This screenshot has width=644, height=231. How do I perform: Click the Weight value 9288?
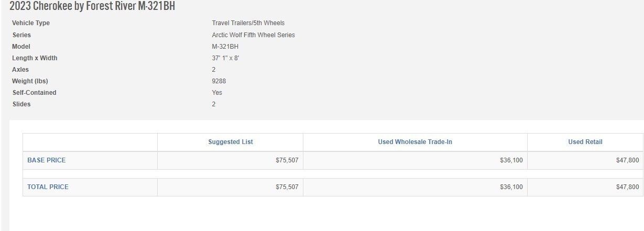219,81
